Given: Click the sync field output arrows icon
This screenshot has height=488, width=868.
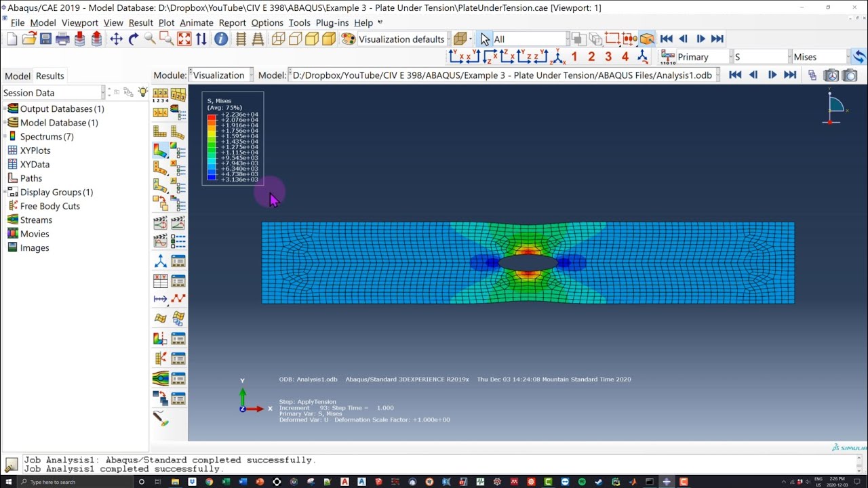Looking at the screenshot, I should click(x=859, y=57).
